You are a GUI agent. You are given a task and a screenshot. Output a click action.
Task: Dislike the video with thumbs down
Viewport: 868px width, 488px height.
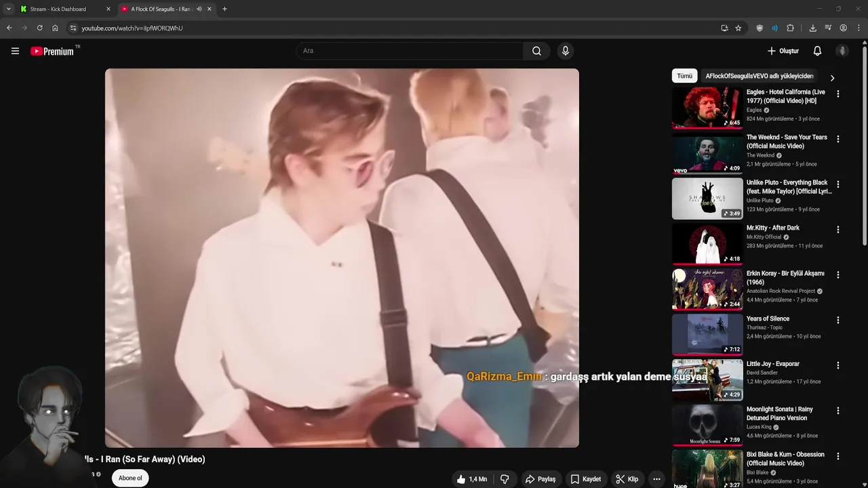[505, 479]
